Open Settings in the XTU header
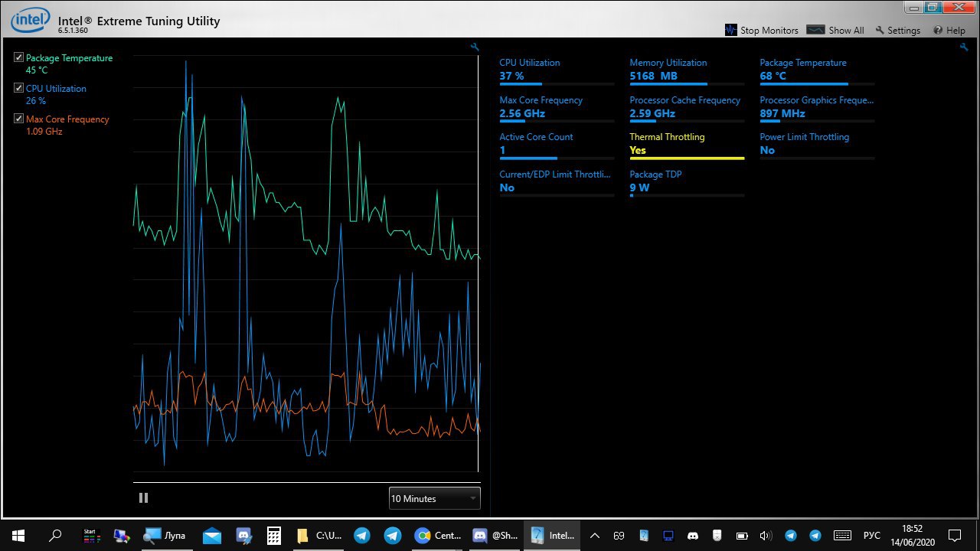The image size is (980, 551). [x=897, y=31]
